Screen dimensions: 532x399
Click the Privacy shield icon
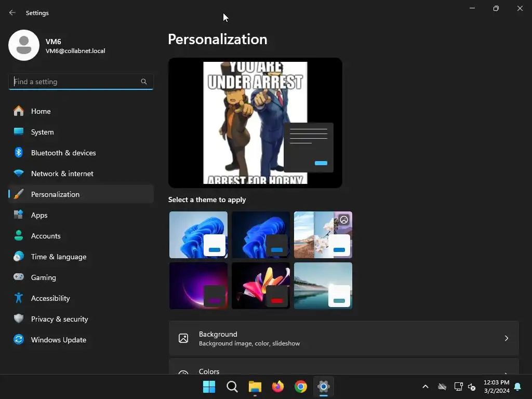coord(19,318)
